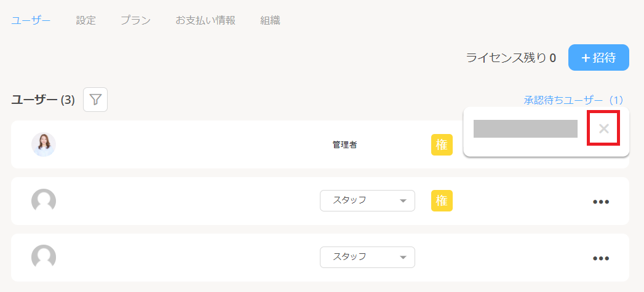
Task: Open the three-dot menu for the third user
Action: point(601,258)
